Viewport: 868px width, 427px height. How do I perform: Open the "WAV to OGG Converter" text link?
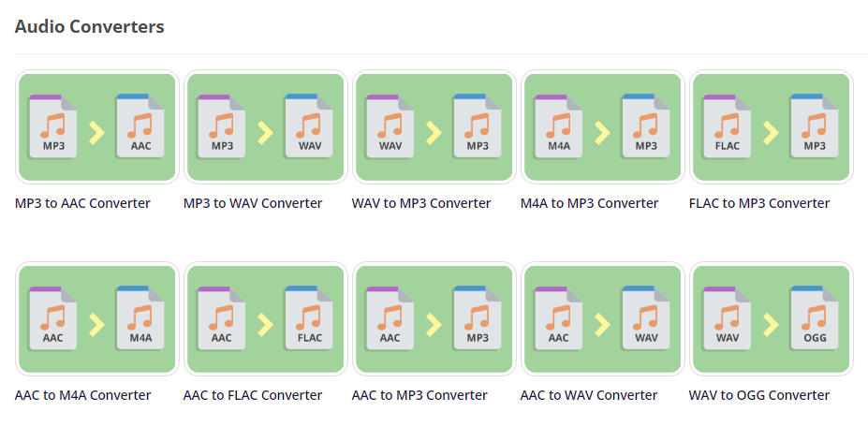(759, 395)
